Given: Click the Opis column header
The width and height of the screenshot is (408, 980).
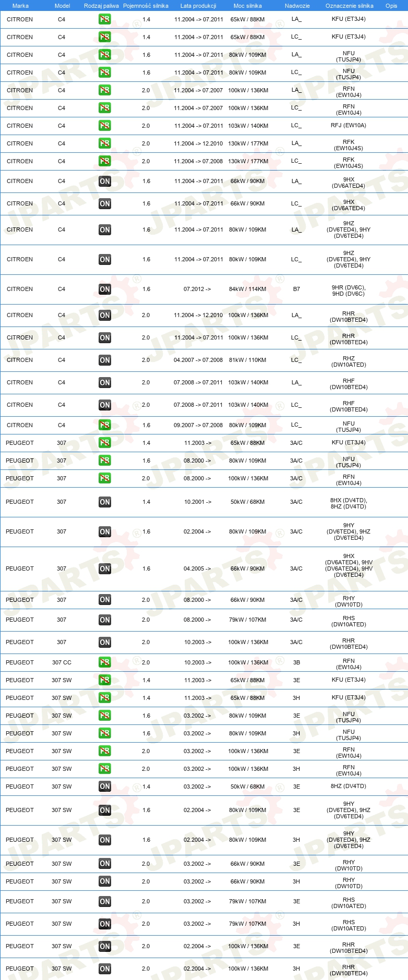Looking at the screenshot, I should click(391, 6).
